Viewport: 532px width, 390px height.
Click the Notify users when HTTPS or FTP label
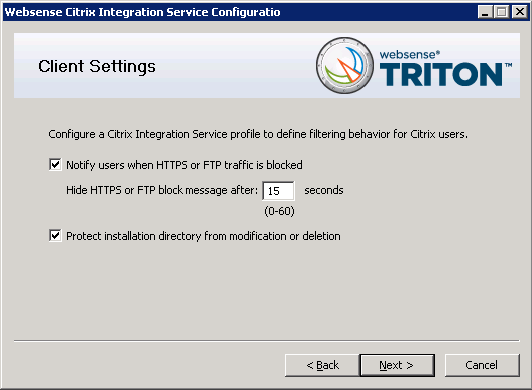pos(184,165)
